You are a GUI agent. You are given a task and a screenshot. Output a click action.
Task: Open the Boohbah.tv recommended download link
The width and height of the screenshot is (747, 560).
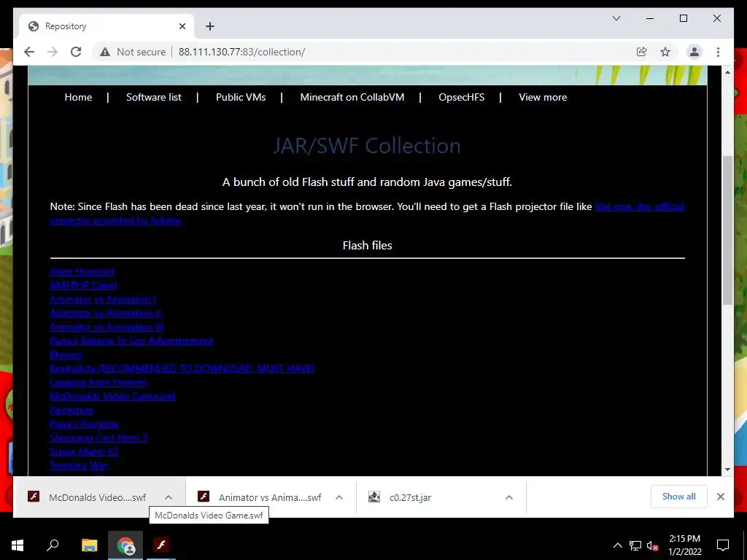click(182, 368)
